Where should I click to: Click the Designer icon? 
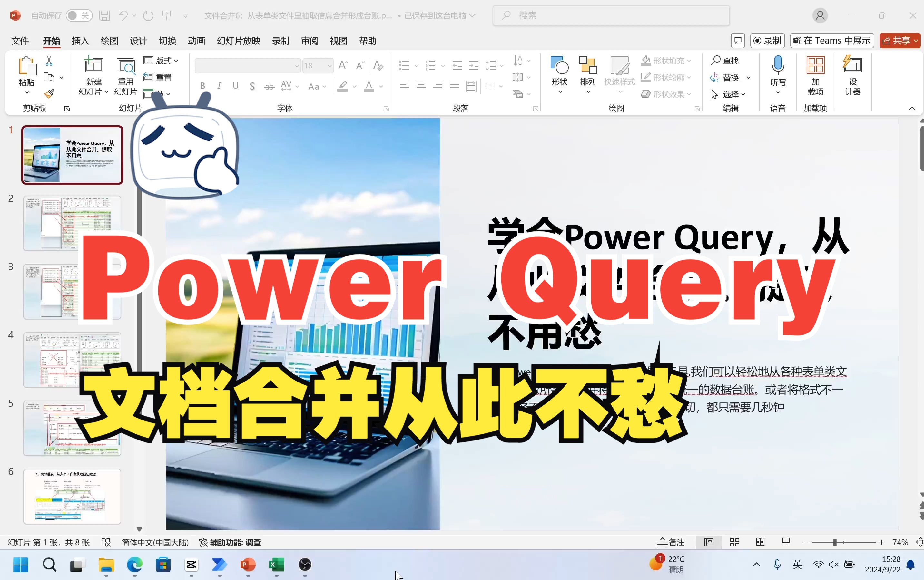point(853,64)
